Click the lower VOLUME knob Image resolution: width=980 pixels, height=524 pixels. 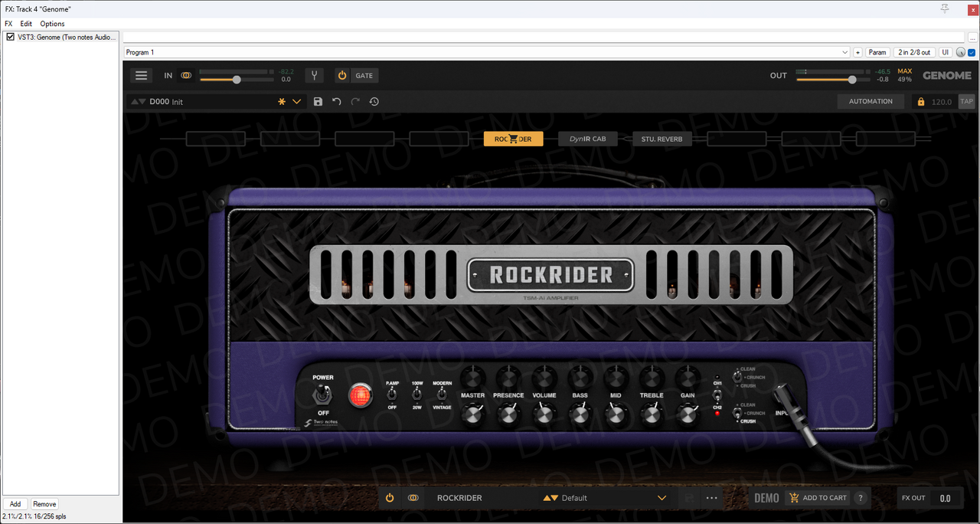[544, 415]
